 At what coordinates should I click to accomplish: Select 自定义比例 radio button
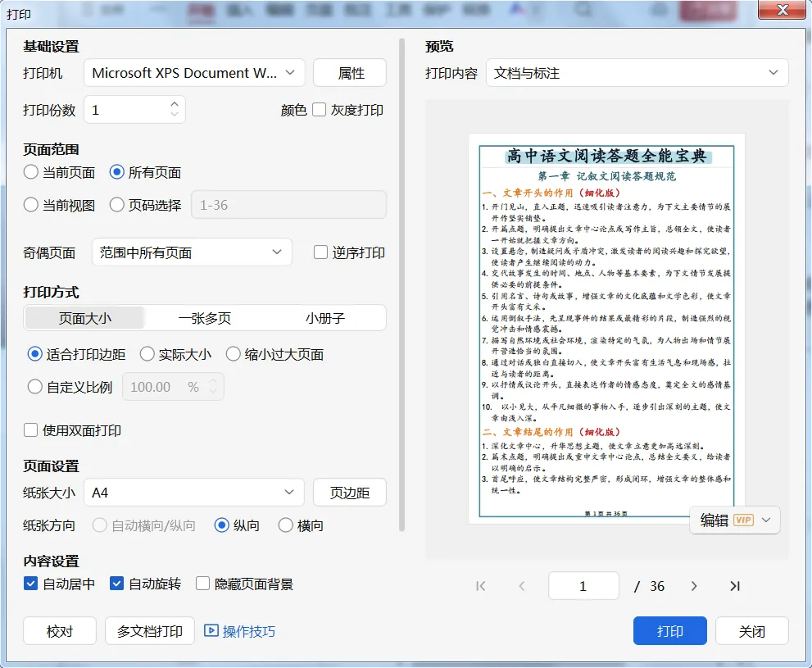coord(34,387)
